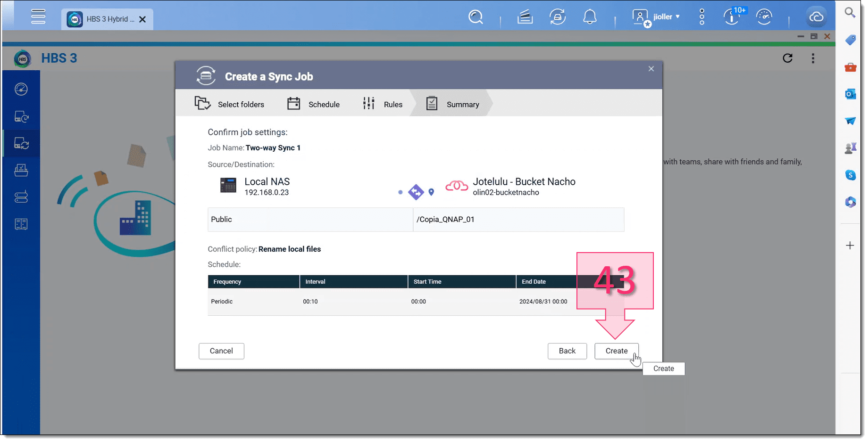
Task: Add a sidebar app with plus icon
Action: 850,246
